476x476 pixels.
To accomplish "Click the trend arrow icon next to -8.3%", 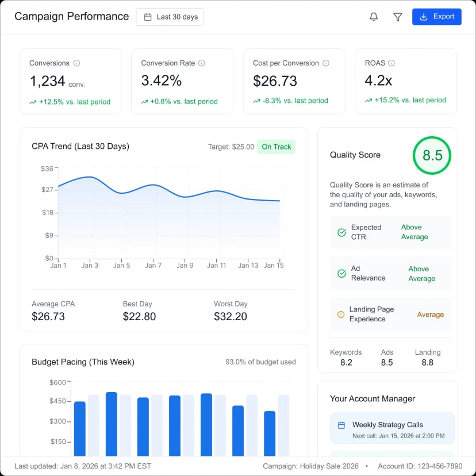I will tap(256, 101).
